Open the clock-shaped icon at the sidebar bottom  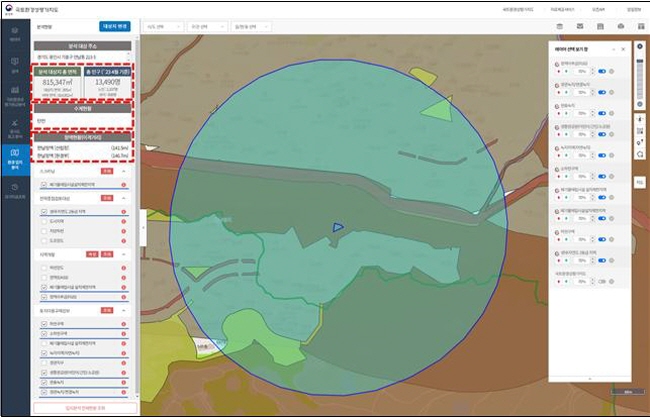(x=15, y=187)
